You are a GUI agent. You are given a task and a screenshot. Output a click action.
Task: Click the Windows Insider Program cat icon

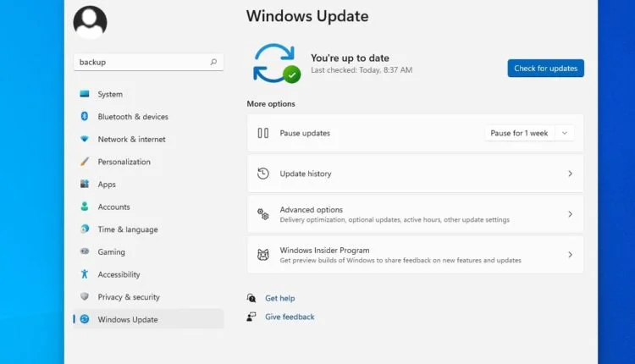click(262, 255)
